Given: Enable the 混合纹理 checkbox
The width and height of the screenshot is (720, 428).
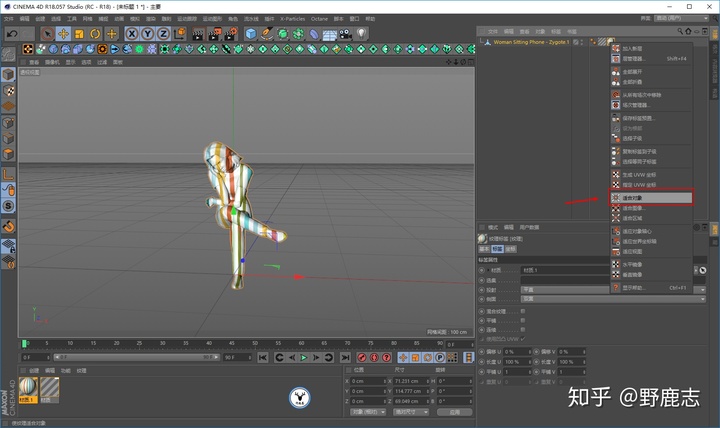Looking at the screenshot, I should [x=523, y=311].
